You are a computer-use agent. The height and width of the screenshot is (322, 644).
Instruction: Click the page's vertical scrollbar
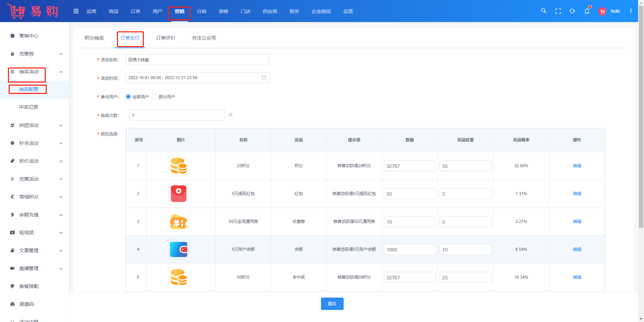tap(641, 138)
